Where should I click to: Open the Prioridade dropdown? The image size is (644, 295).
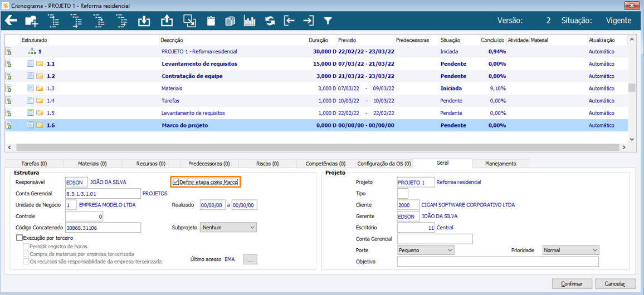click(570, 250)
